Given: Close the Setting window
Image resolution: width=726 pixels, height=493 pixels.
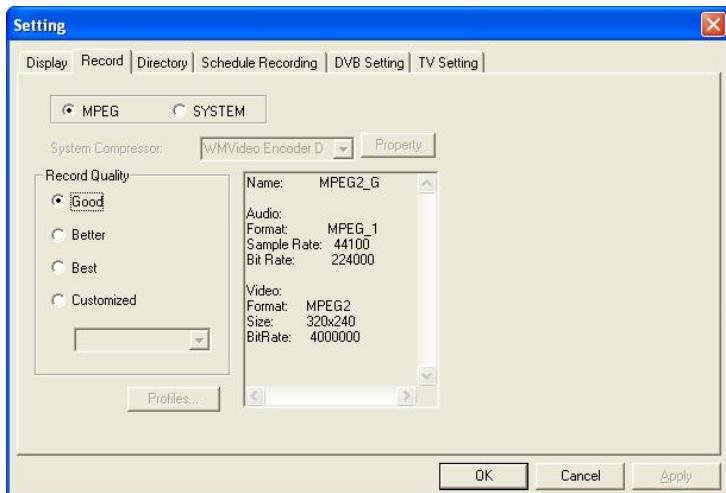Looking at the screenshot, I should pyautogui.click(x=713, y=25).
